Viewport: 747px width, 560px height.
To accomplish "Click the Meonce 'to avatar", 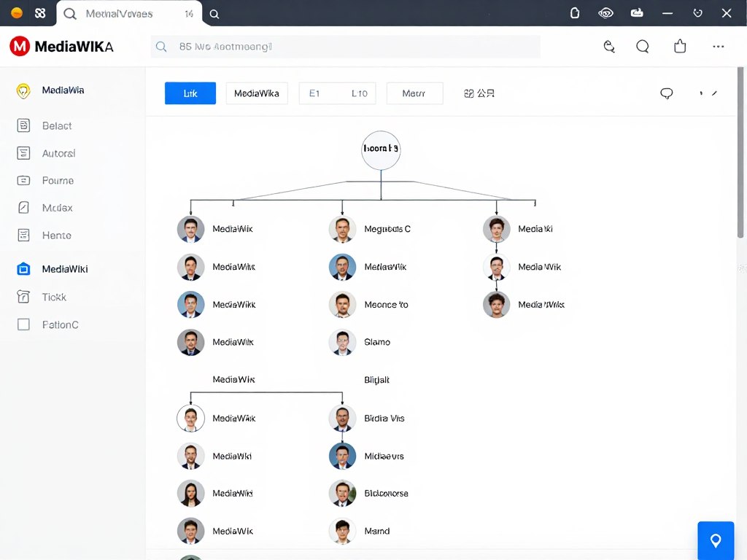I will [342, 305].
